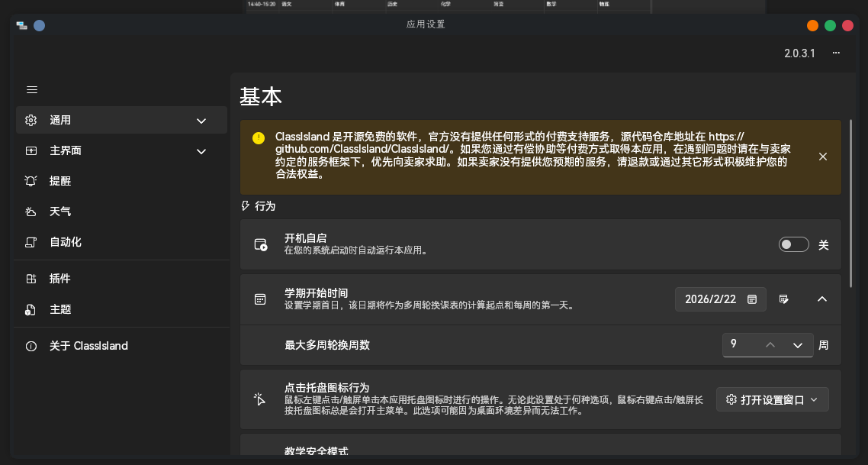This screenshot has width=868, height=465.
Task: Decrease the 最大多周轮换周数 value
Action: 798,345
